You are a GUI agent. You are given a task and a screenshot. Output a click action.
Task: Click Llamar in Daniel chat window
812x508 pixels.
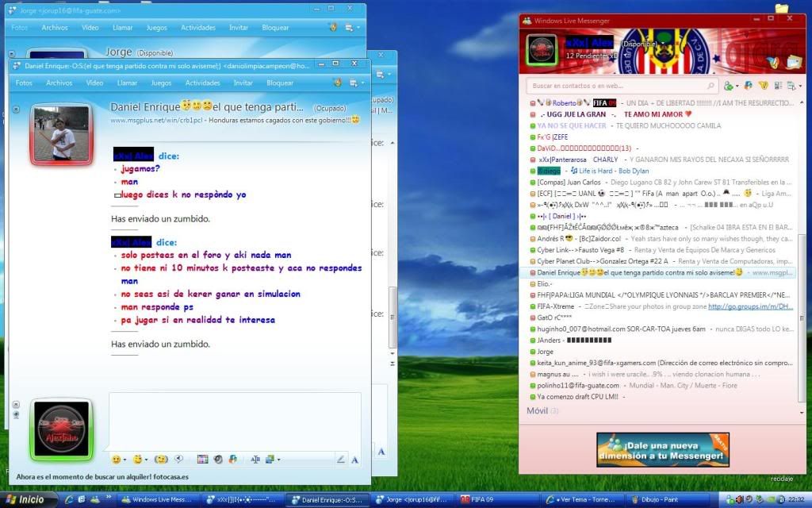pos(127,83)
